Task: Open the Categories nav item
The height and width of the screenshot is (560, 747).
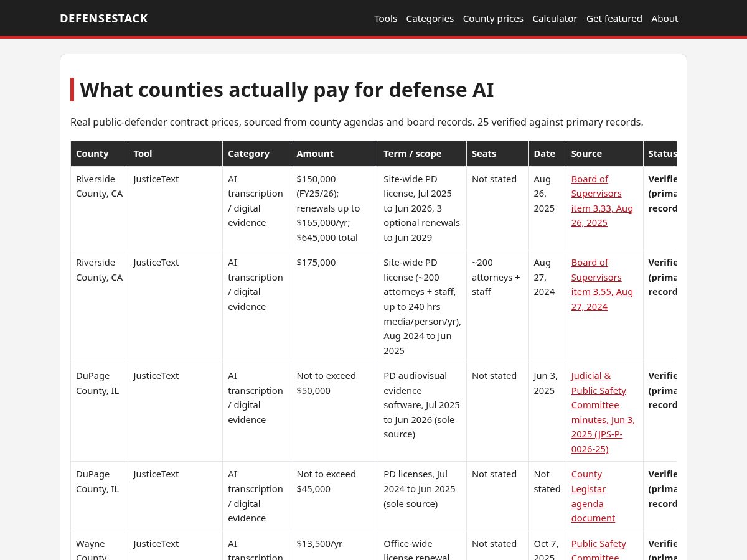Action: 430,18
